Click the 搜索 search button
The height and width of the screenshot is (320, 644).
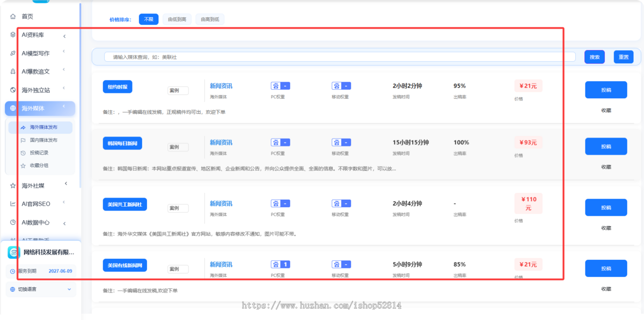[x=595, y=57]
